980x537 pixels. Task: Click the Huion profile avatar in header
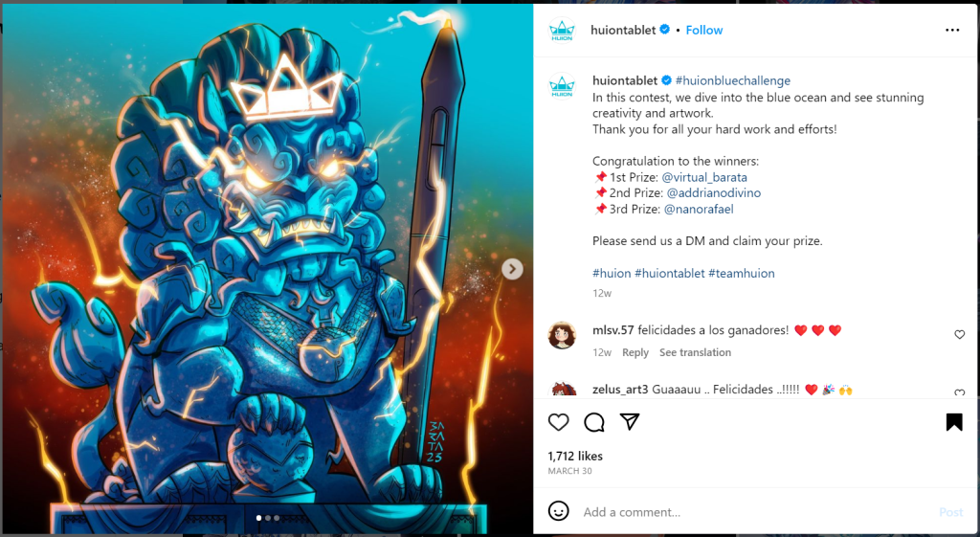561,30
